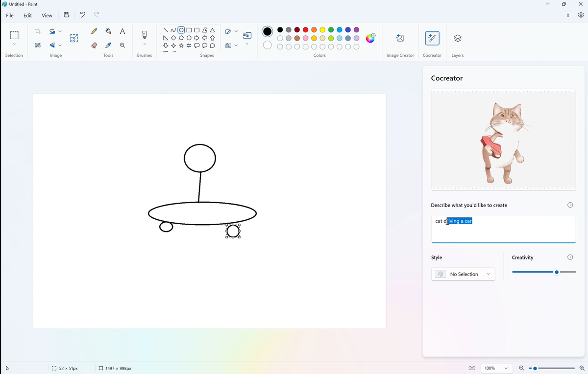Select the Text tool
The width and height of the screenshot is (588, 374).
point(122,31)
